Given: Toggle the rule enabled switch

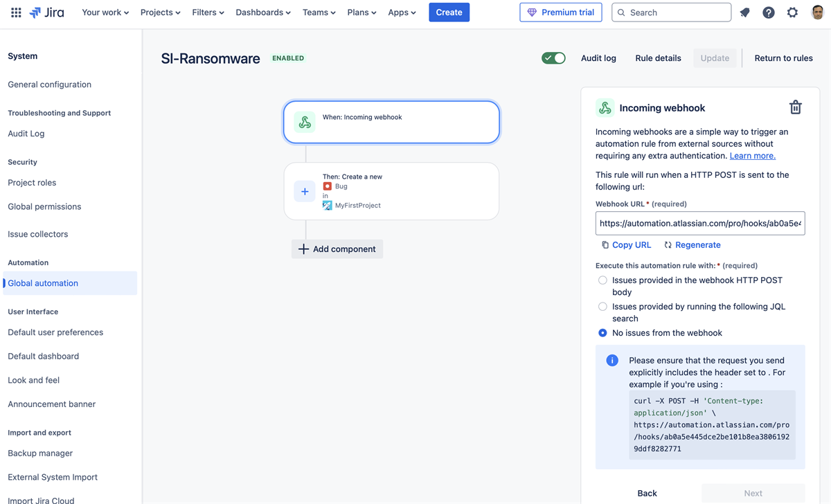Looking at the screenshot, I should click(x=553, y=58).
